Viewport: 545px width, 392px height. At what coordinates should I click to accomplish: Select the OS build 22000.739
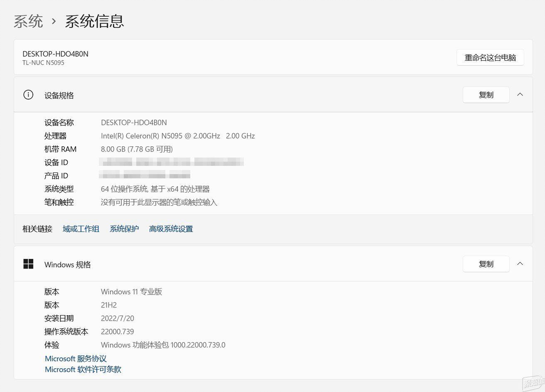tap(117, 332)
